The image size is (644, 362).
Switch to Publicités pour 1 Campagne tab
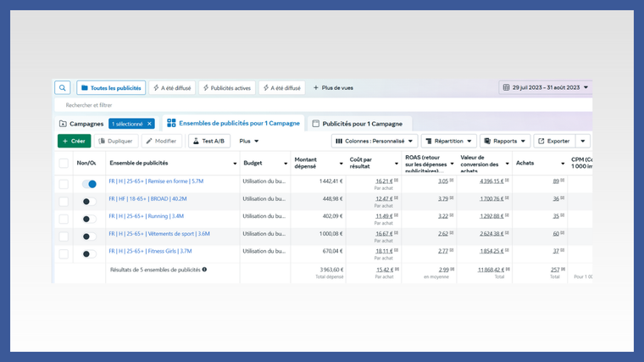pos(358,124)
